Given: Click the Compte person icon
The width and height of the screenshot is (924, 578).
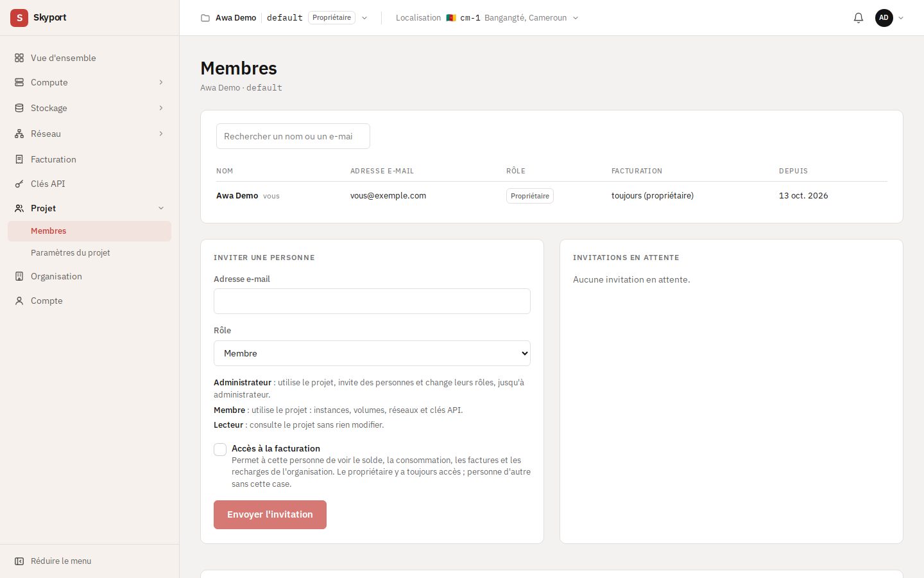Looking at the screenshot, I should pos(19,301).
